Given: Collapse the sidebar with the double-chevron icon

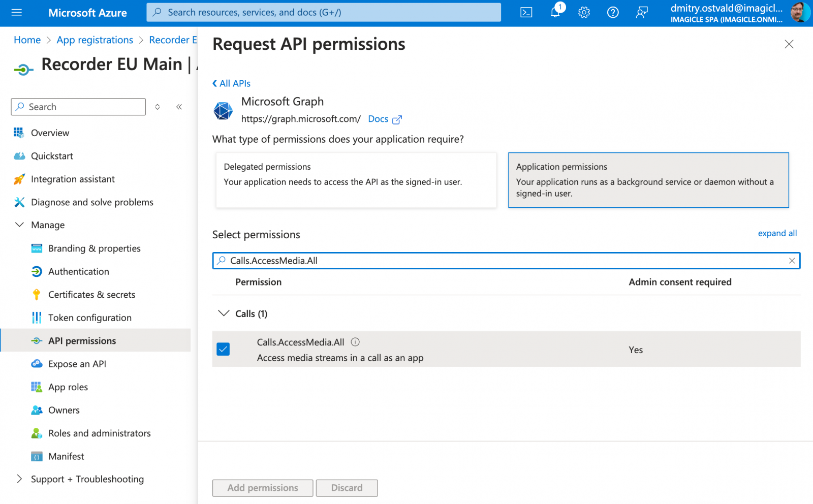Looking at the screenshot, I should click(x=179, y=107).
